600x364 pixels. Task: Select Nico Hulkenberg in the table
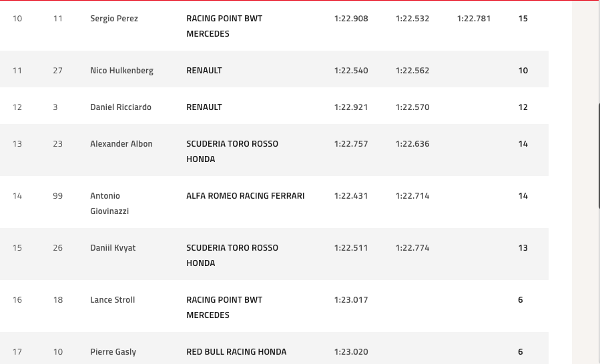click(121, 71)
